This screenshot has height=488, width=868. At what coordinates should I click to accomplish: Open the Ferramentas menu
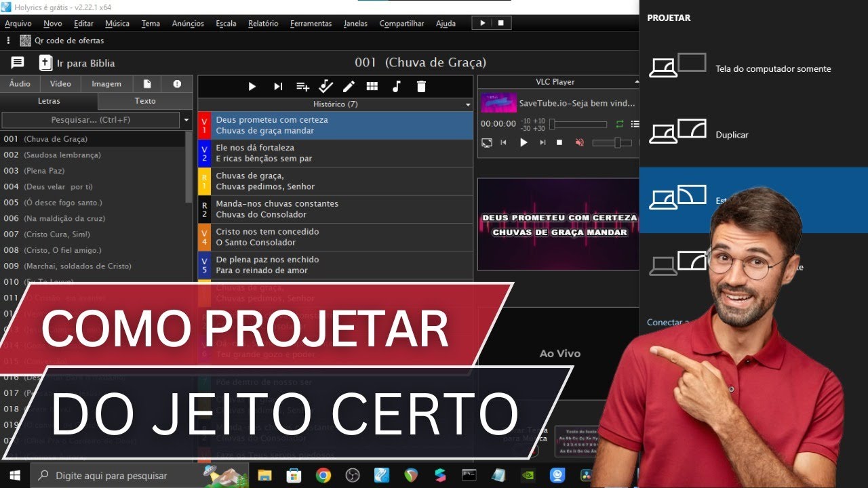click(311, 23)
